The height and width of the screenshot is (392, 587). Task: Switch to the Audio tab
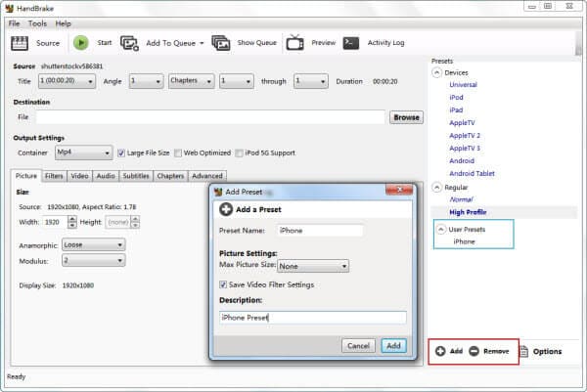[x=106, y=176]
